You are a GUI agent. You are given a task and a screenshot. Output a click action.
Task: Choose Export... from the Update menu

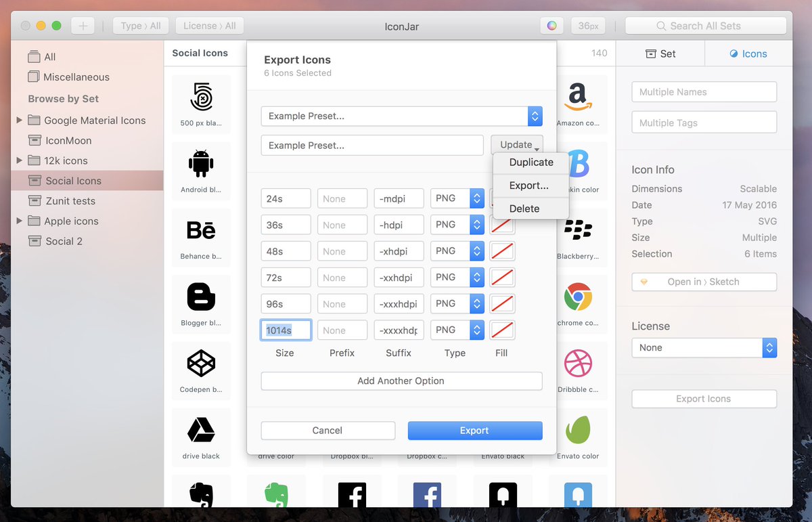coord(531,186)
